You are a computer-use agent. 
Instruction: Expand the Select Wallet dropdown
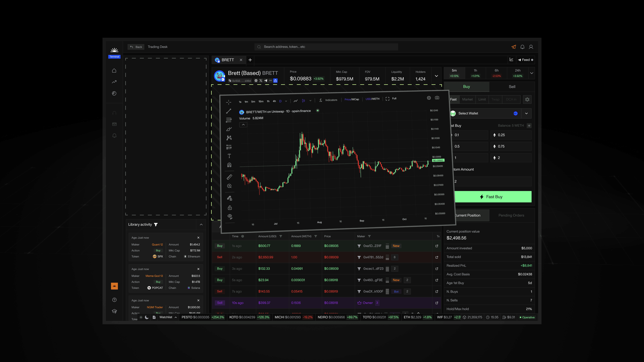[526, 113]
